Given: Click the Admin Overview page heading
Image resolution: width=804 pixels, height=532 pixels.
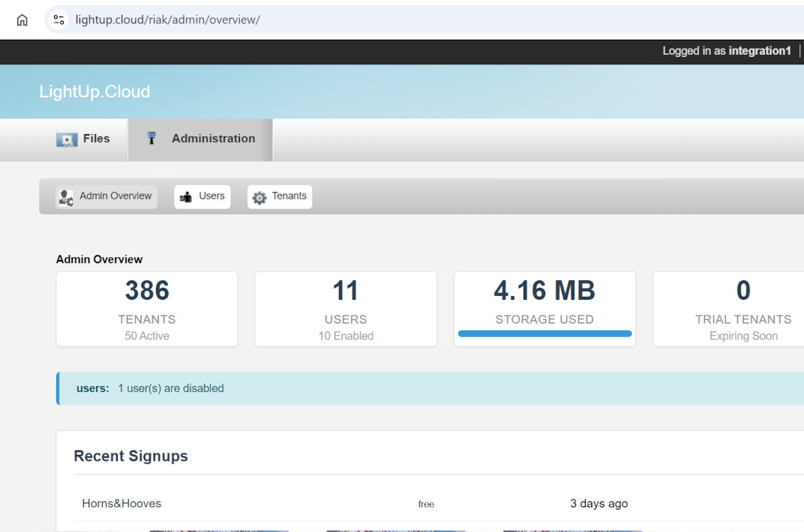Looking at the screenshot, I should pyautogui.click(x=100, y=259).
